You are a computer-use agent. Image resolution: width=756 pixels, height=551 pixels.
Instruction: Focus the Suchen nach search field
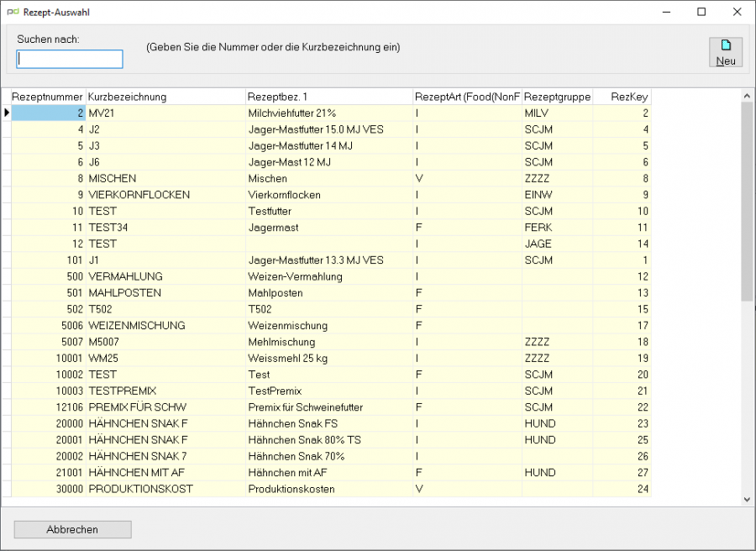[x=70, y=59]
